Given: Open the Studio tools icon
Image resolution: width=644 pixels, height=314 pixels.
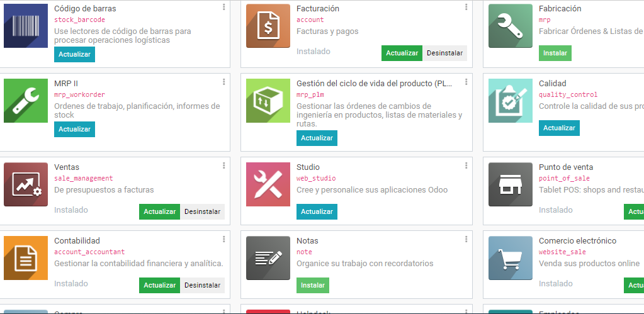Looking at the screenshot, I should 268,184.
